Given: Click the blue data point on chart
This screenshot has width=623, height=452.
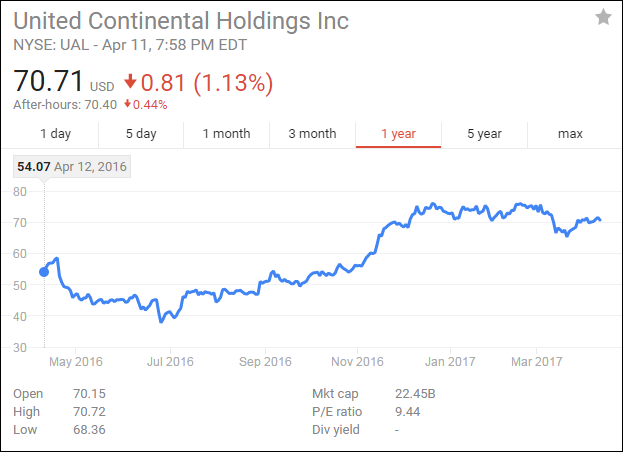Looking at the screenshot, I should click(44, 271).
